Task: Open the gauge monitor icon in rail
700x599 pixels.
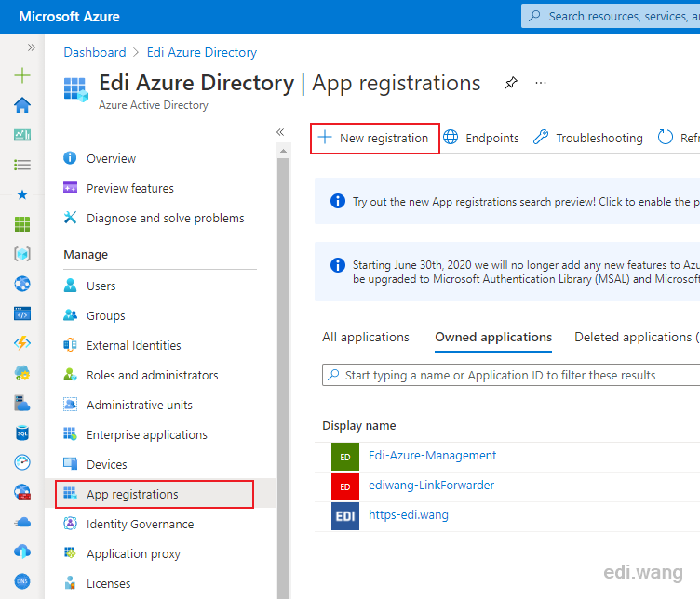Action: pyautogui.click(x=22, y=462)
